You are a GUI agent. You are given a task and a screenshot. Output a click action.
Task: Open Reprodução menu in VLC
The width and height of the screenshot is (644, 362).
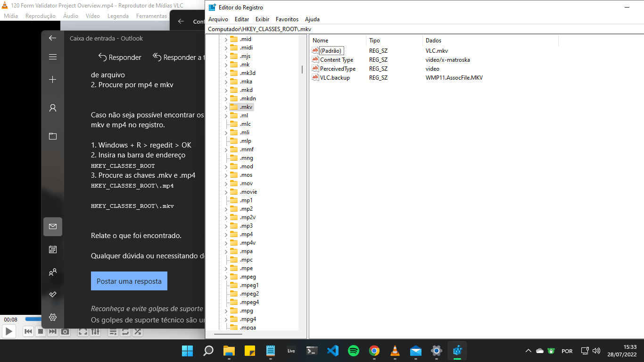(41, 16)
